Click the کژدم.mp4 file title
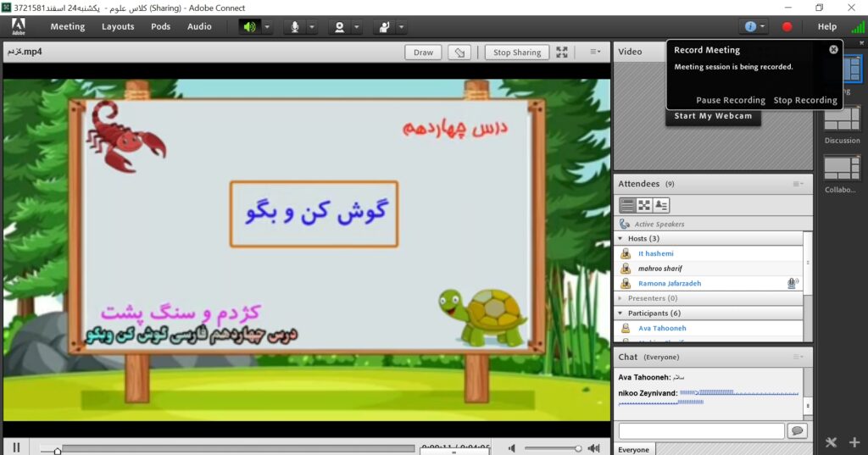 tap(25, 52)
